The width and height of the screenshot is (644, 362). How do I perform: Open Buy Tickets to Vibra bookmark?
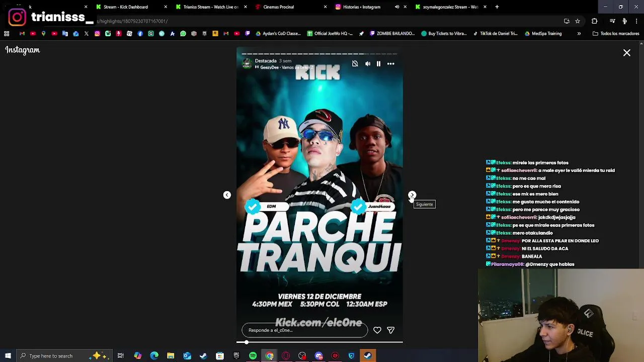[x=444, y=34]
